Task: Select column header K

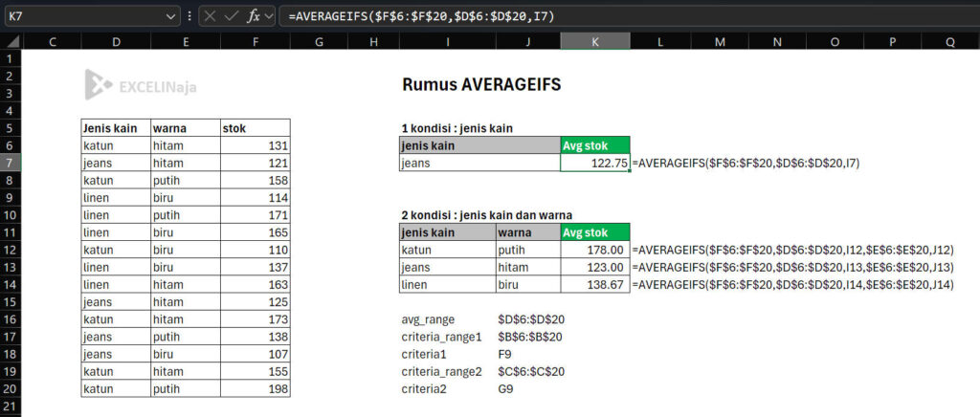Action: click(x=595, y=41)
